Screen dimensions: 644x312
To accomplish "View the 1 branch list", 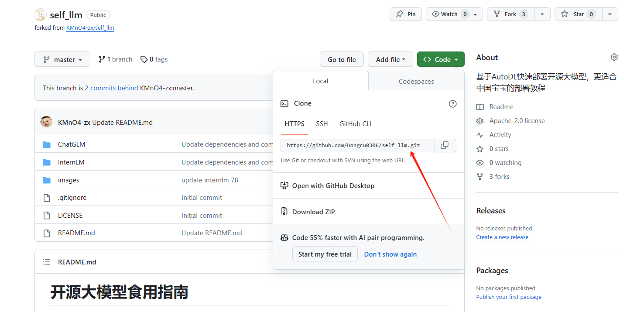I will 115,59.
